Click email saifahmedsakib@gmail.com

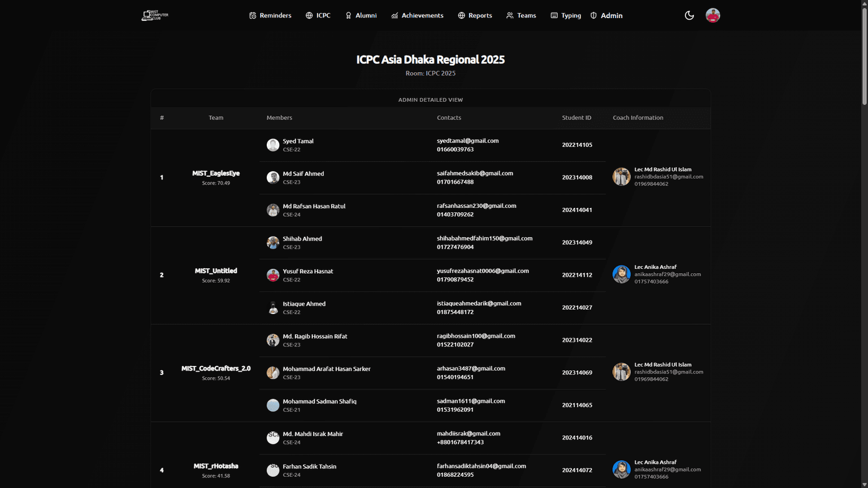[475, 173]
